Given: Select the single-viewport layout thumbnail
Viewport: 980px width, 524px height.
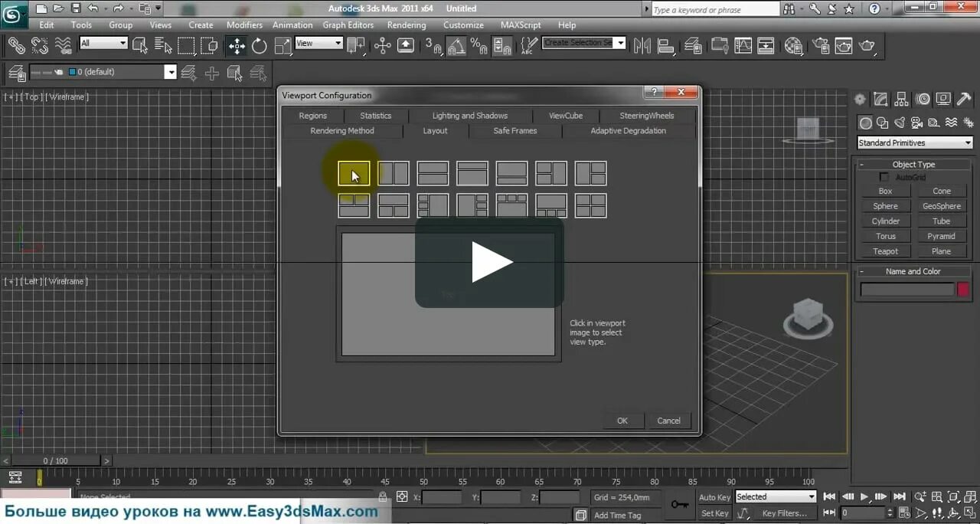Looking at the screenshot, I should pyautogui.click(x=354, y=173).
